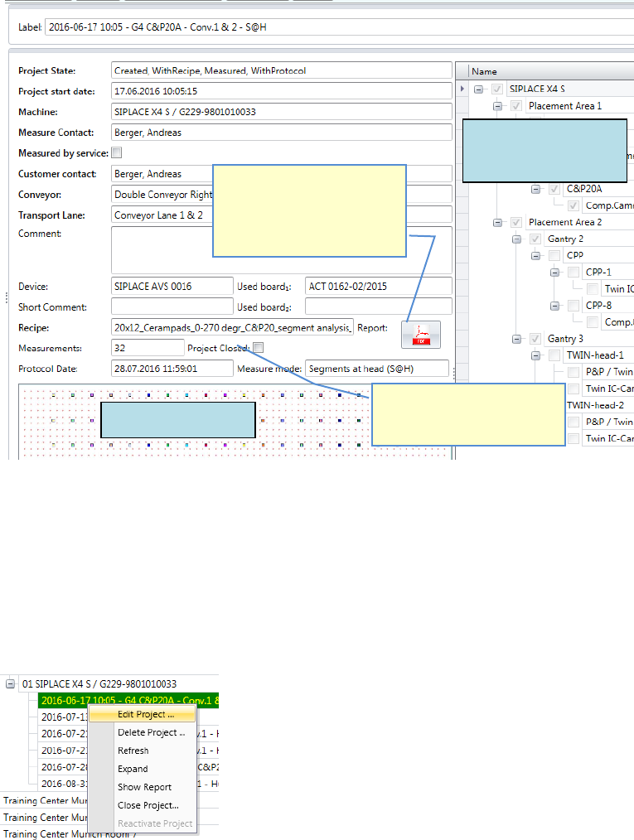The width and height of the screenshot is (634, 840).
Task: Collapse the Placement Area 2 node
Action: pyautogui.click(x=497, y=222)
